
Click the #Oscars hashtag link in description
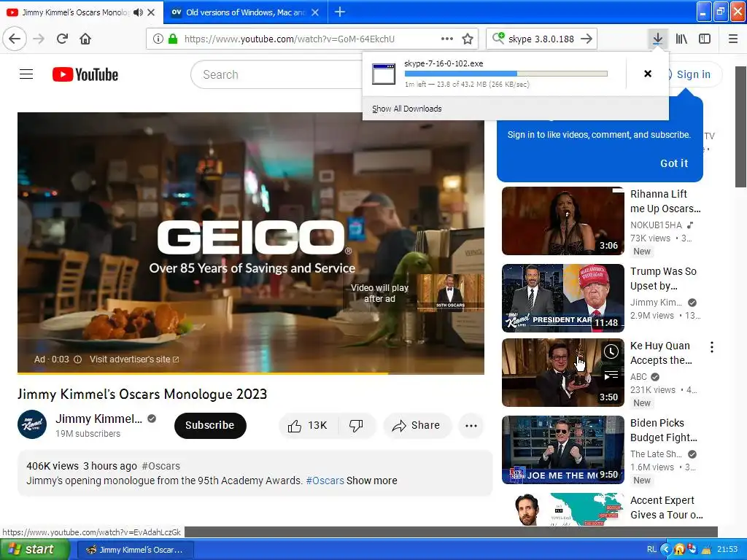point(325,481)
